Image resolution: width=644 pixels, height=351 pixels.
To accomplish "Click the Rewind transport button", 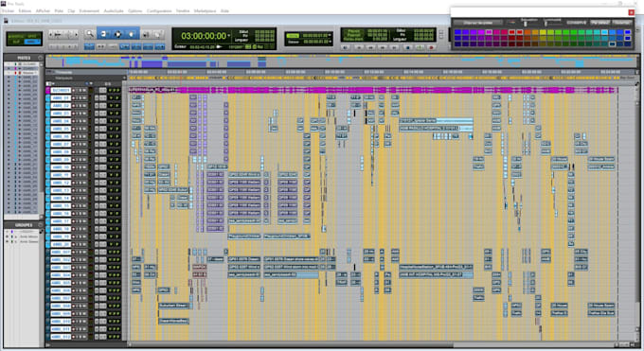I will tap(370, 47).
